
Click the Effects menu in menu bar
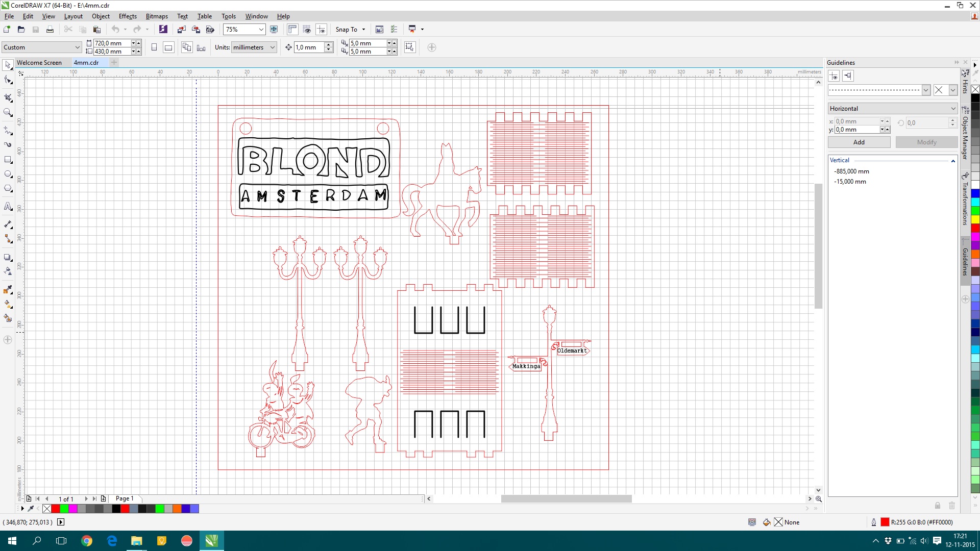pyautogui.click(x=128, y=15)
